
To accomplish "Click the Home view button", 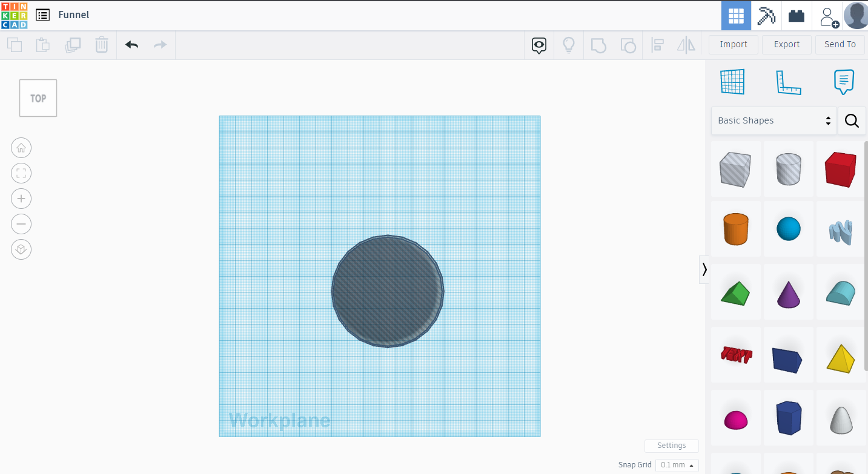I will coord(21,148).
